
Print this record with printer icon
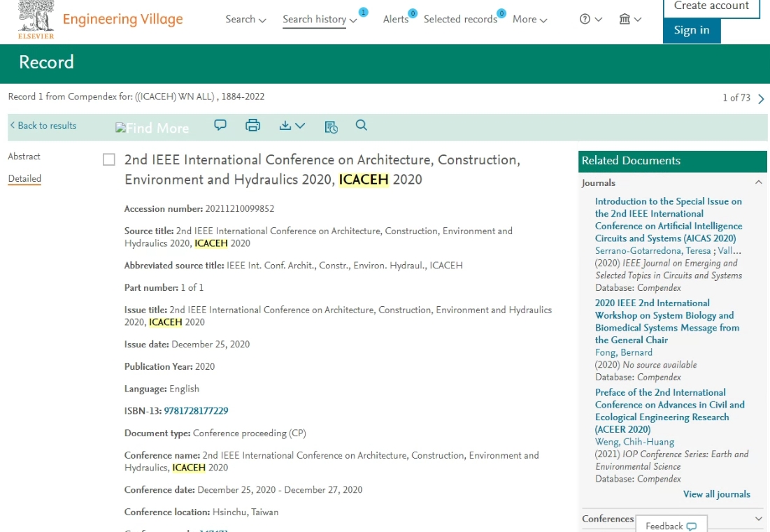point(252,125)
